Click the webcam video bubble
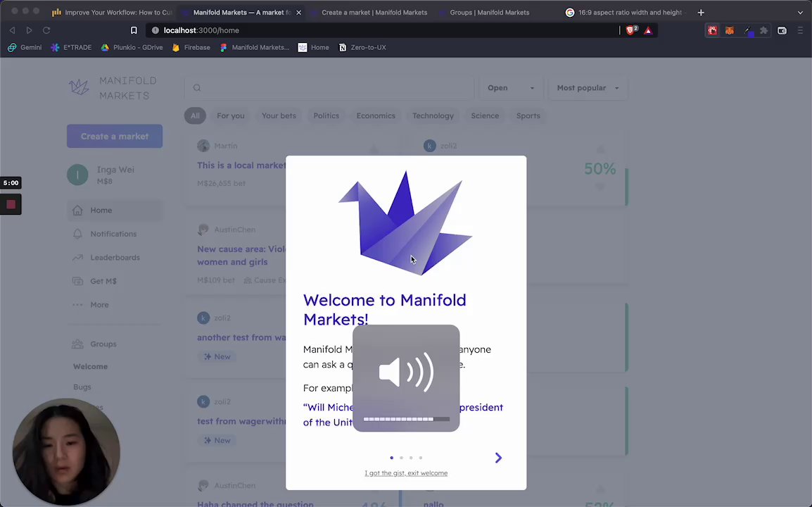The image size is (812, 507). click(66, 452)
